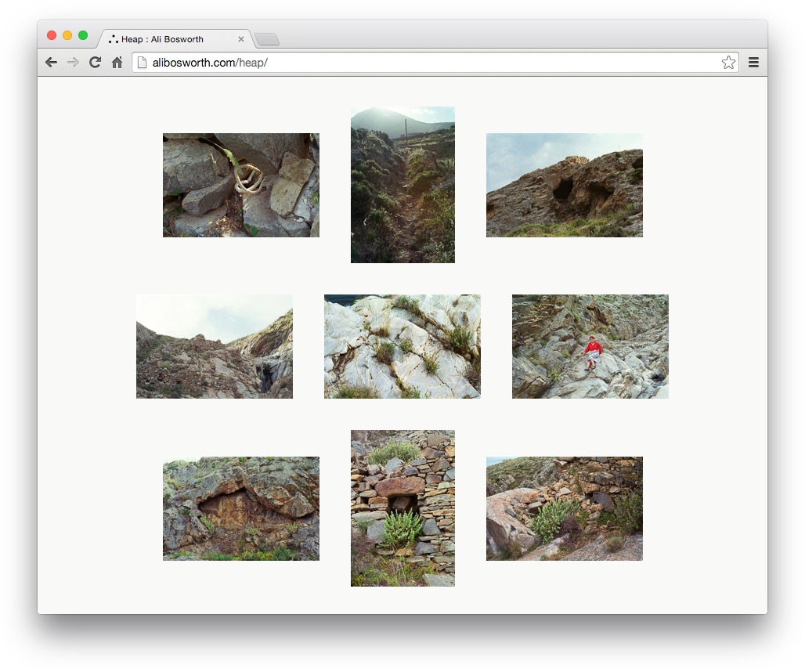The width and height of the screenshot is (805, 672).
Task: Open the photo of the overgrown hillside path
Action: 402,185
